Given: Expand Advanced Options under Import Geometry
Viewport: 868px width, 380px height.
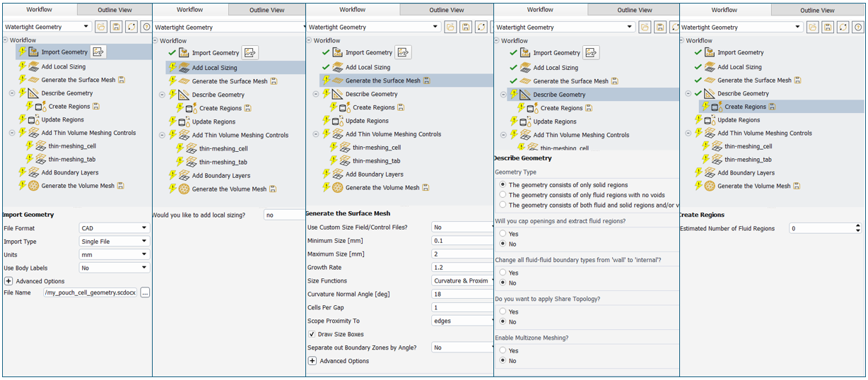Looking at the screenshot, I should tap(8, 281).
